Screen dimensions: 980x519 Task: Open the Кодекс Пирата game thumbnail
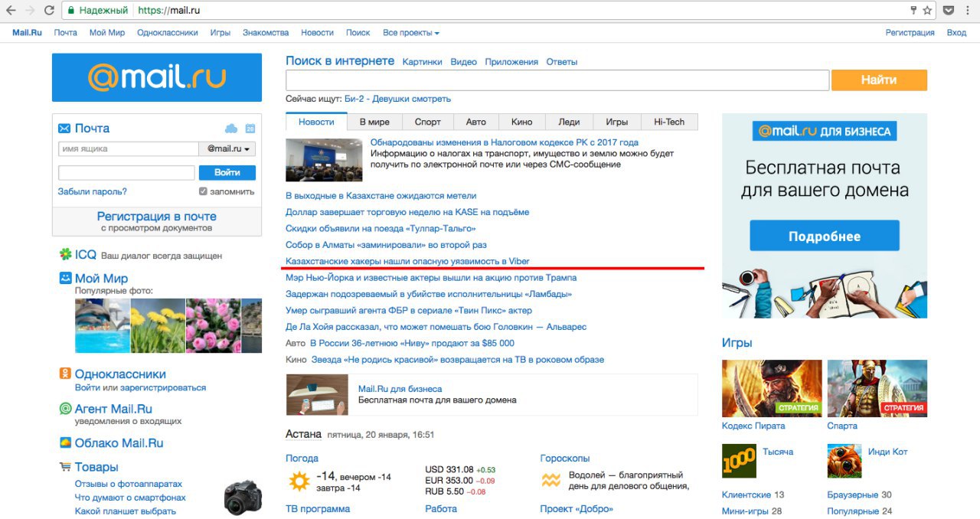[x=772, y=388]
